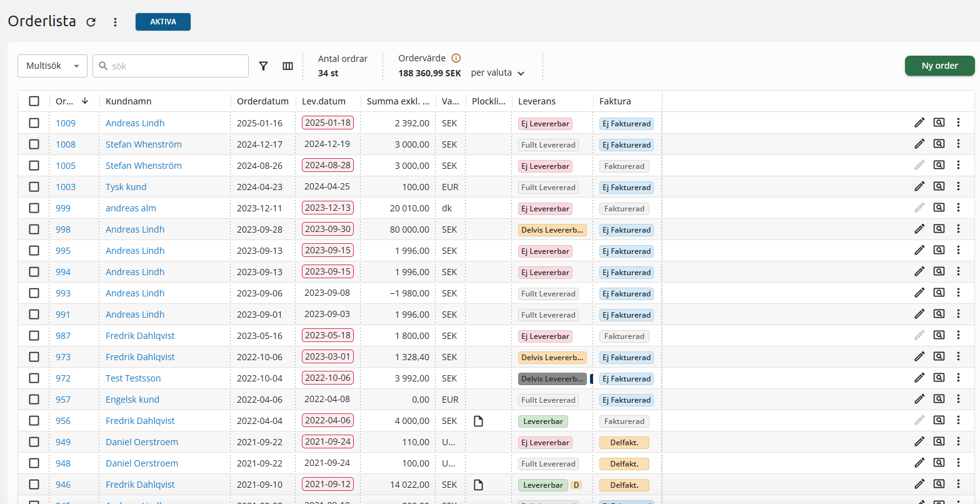Viewport: 980px width, 504px height.
Task: Sort by order number column arrow
Action: [x=85, y=101]
